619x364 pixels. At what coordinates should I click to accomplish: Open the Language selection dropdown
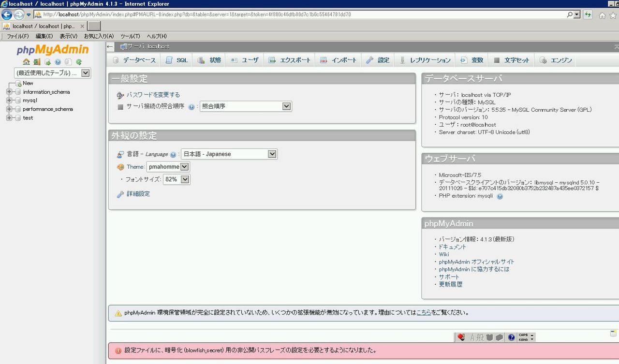[x=229, y=154]
